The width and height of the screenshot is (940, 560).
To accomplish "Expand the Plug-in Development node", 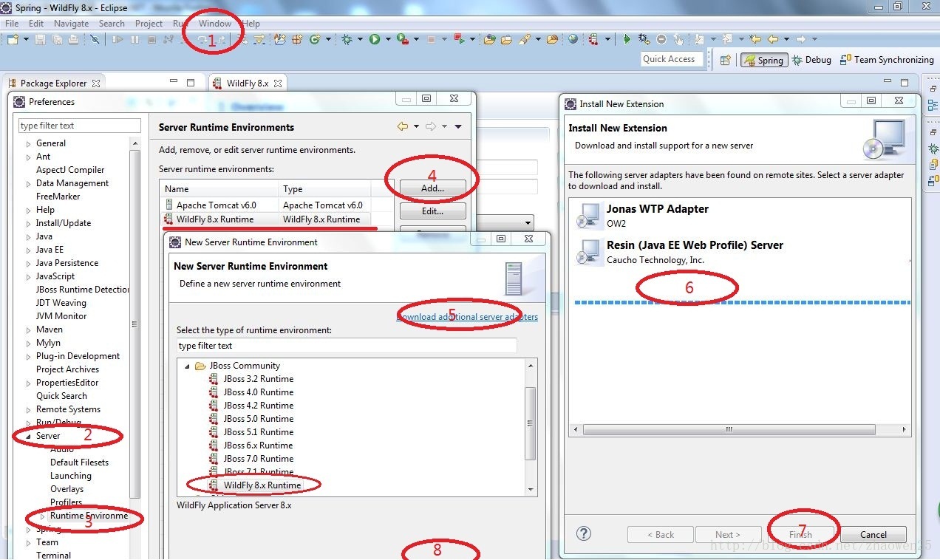I will 29,357.
